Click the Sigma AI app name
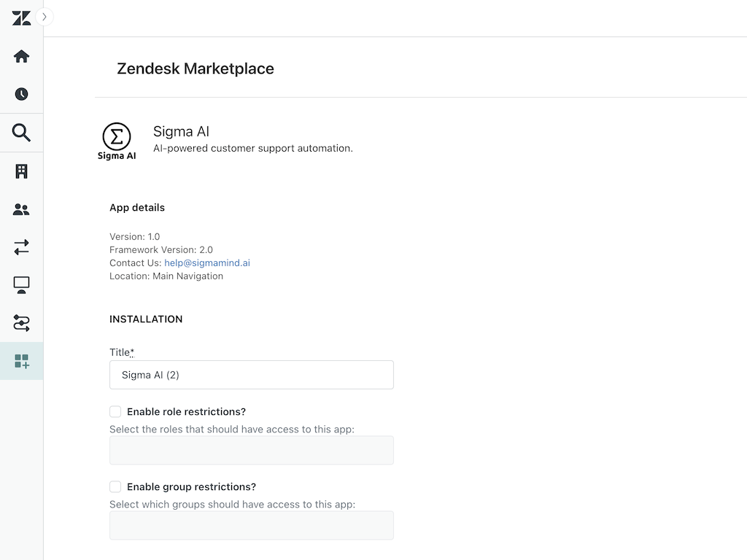Screen dimensions: 747x560 click(x=181, y=132)
